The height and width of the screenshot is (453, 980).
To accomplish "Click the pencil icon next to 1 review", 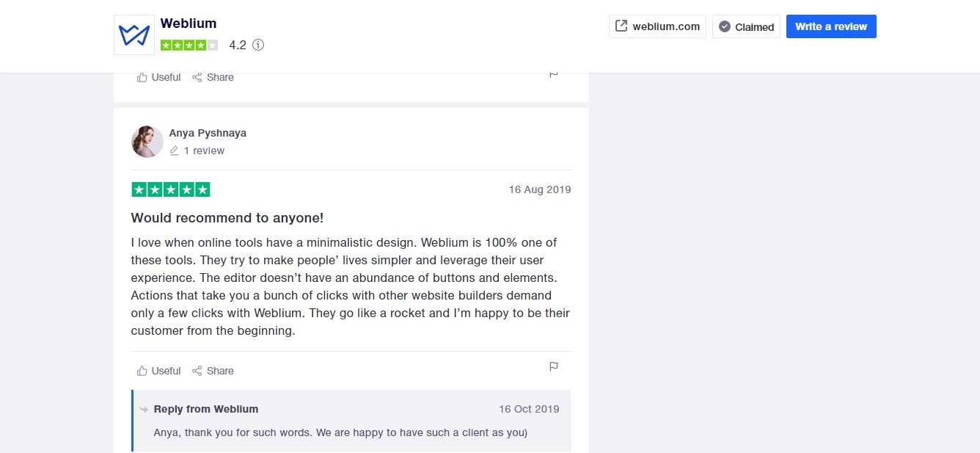I will 174,151.
